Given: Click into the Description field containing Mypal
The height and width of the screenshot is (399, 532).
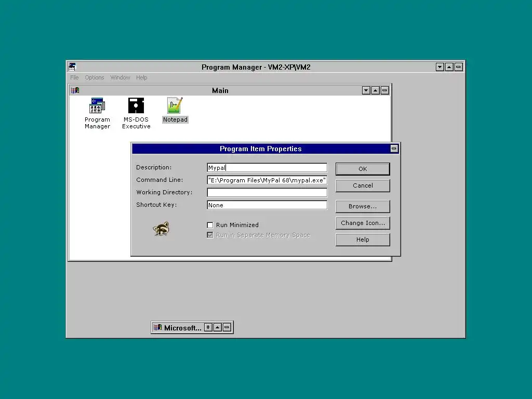Looking at the screenshot, I should click(267, 168).
